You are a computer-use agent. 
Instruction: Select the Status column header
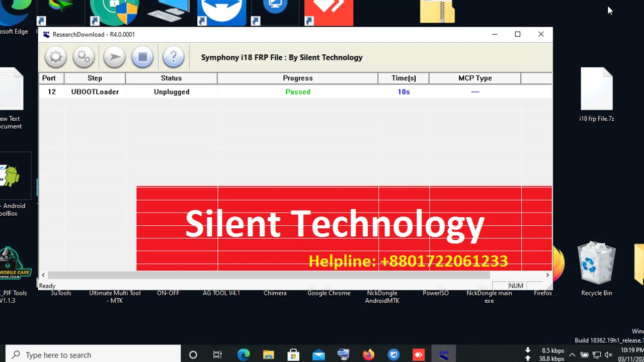(171, 78)
